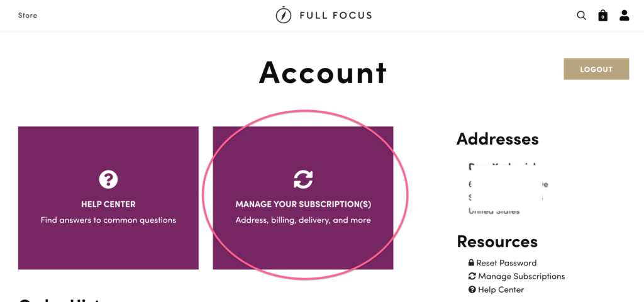Click the question icon beside Help Center link
Image resolution: width=644 pixels, height=302 pixels.
click(472, 289)
